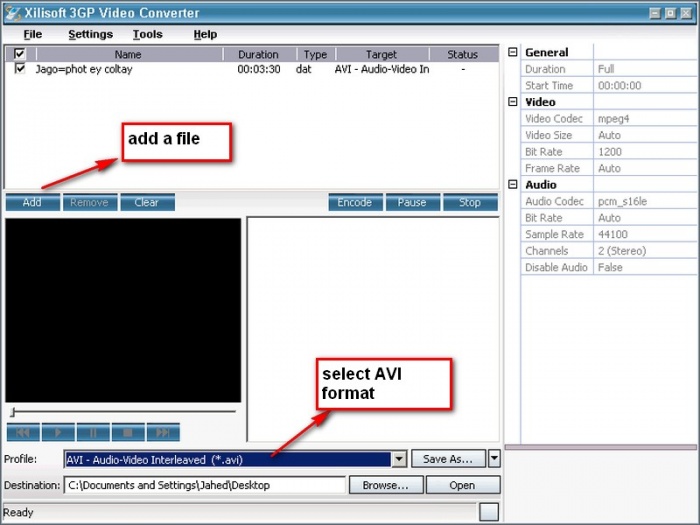700x525 pixels.
Task: Click the Xilisoft app icon in the title bar
Action: pyautogui.click(x=12, y=13)
